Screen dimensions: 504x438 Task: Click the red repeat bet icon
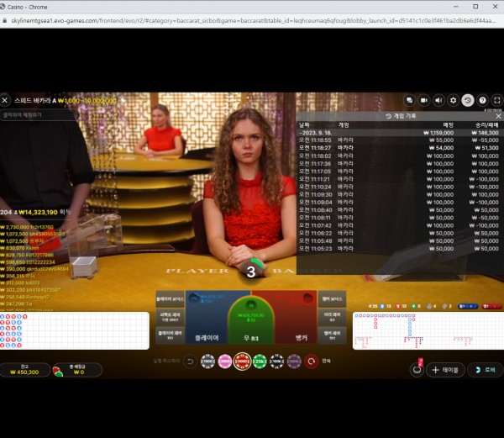tap(312, 361)
